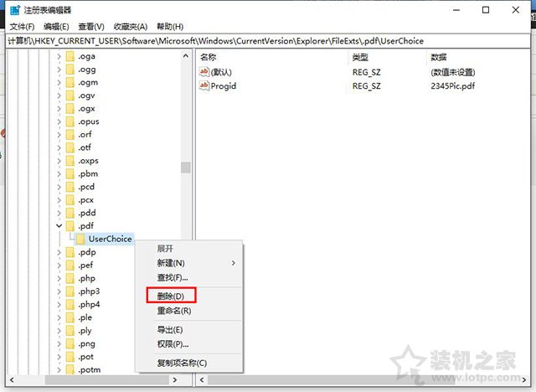
Task: Click the registry path address bar
Action: pos(268,41)
